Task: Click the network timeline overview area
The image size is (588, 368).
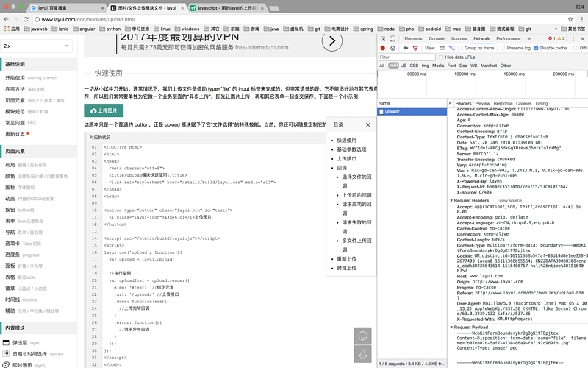Action: 483,85
